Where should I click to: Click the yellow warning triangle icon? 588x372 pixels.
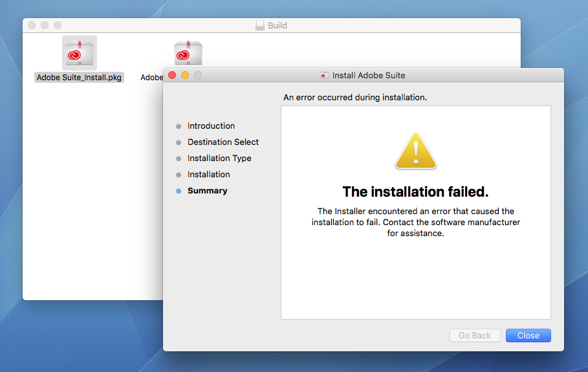(415, 151)
